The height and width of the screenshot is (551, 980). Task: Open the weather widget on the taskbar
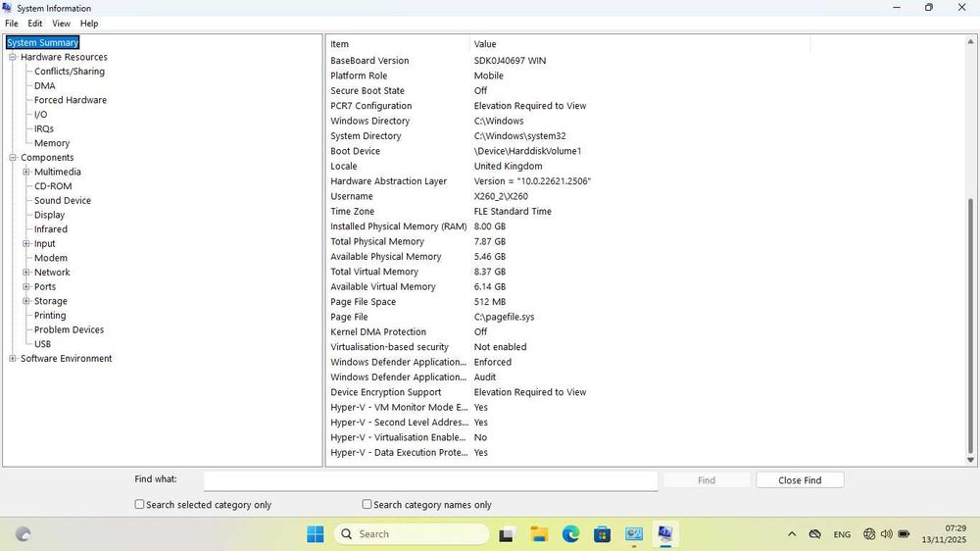coord(24,534)
